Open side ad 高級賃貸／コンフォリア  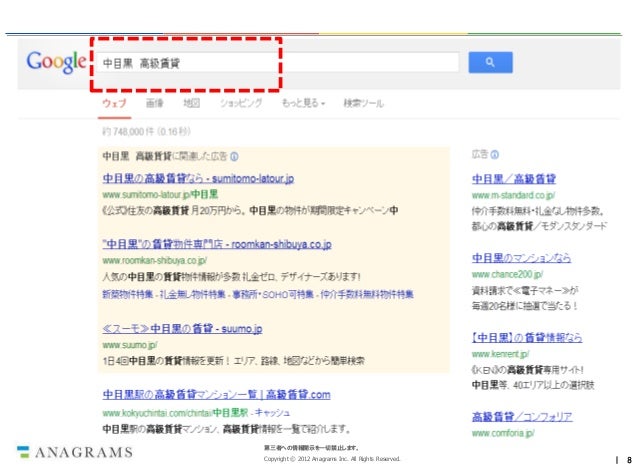[522, 417]
